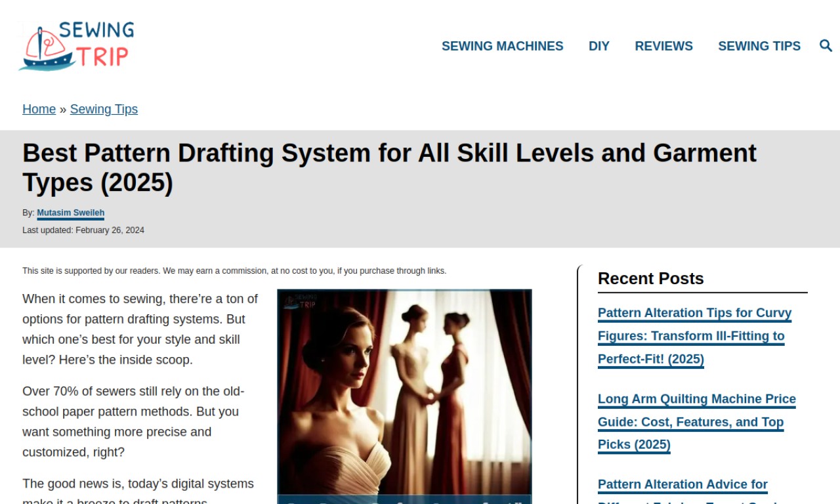Open Pattern Alteration Tips for Curvy Figures post
This screenshot has height=504, width=840.
pyautogui.click(x=694, y=336)
